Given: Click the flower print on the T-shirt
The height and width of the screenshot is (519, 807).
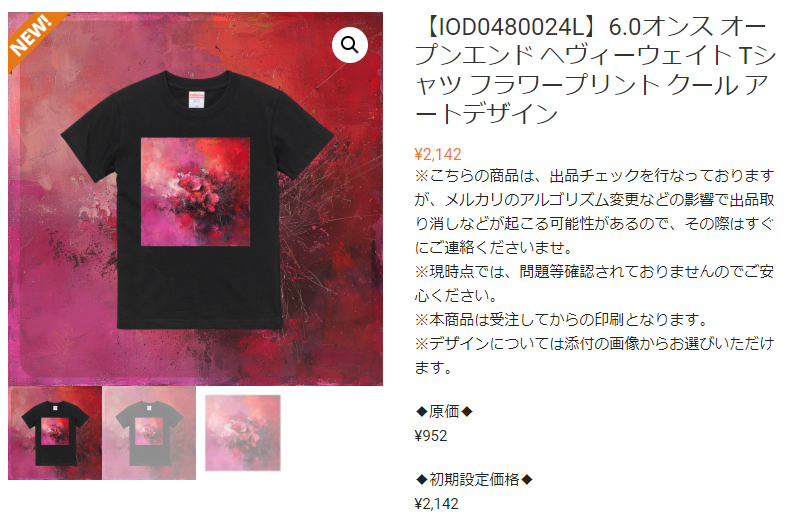Looking at the screenshot, I should [196, 192].
